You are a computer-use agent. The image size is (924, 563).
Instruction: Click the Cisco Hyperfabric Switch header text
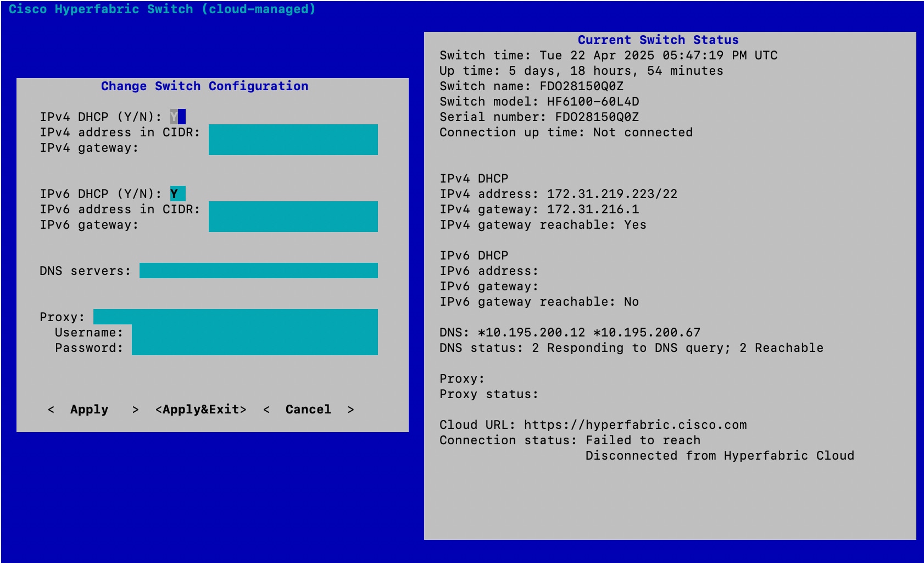162,9
